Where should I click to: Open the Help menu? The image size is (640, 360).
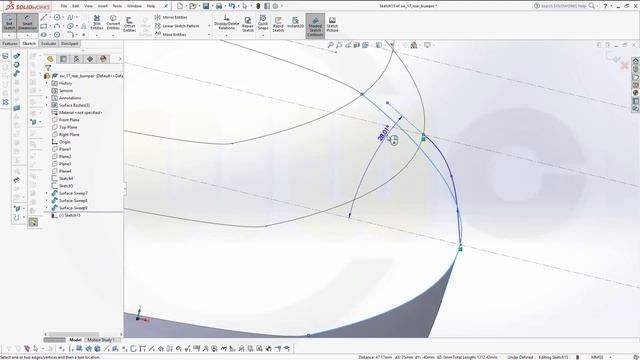pyautogui.click(x=151, y=6)
